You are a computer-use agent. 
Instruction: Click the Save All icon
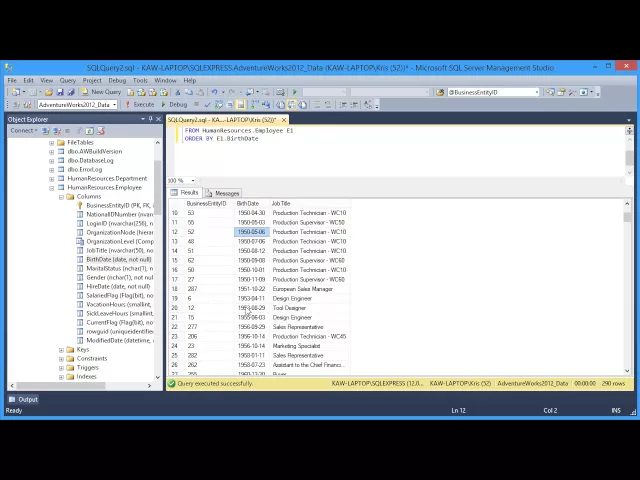pyautogui.click(x=71, y=92)
